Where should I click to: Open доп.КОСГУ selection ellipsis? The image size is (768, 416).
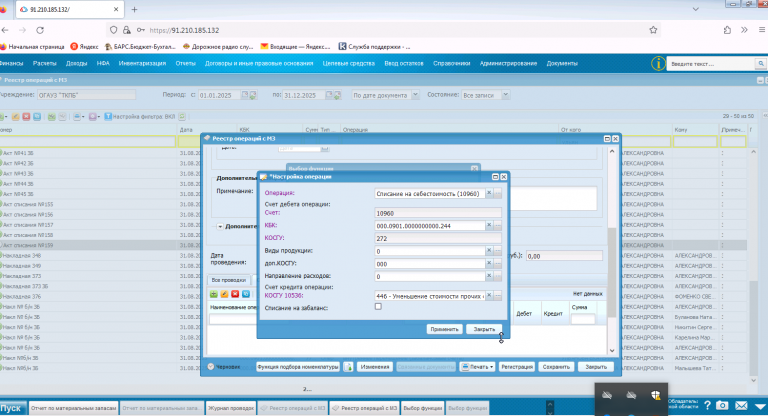[498, 264]
